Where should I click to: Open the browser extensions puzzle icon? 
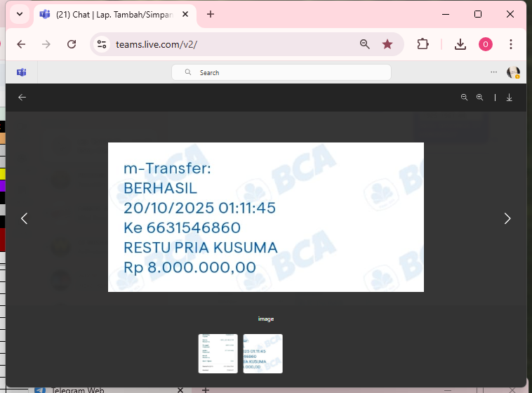[423, 44]
